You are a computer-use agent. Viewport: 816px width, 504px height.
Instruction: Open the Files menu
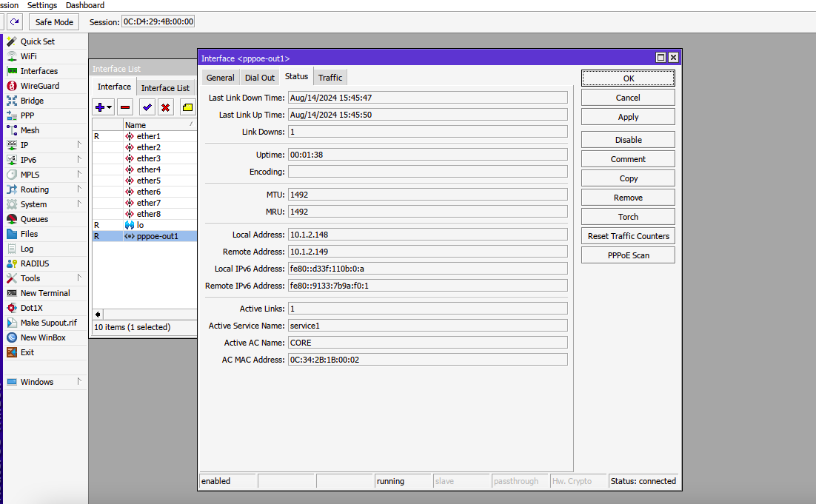click(29, 234)
